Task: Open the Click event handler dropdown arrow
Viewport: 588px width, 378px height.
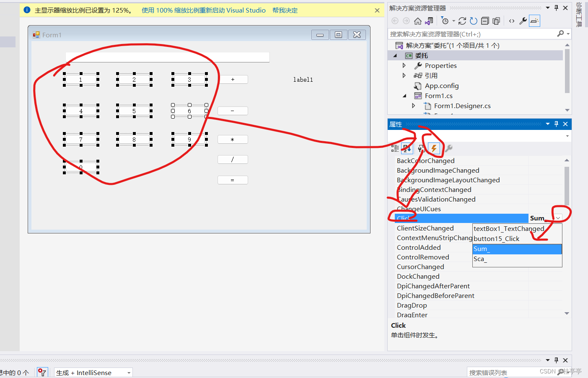Action: [558, 218]
